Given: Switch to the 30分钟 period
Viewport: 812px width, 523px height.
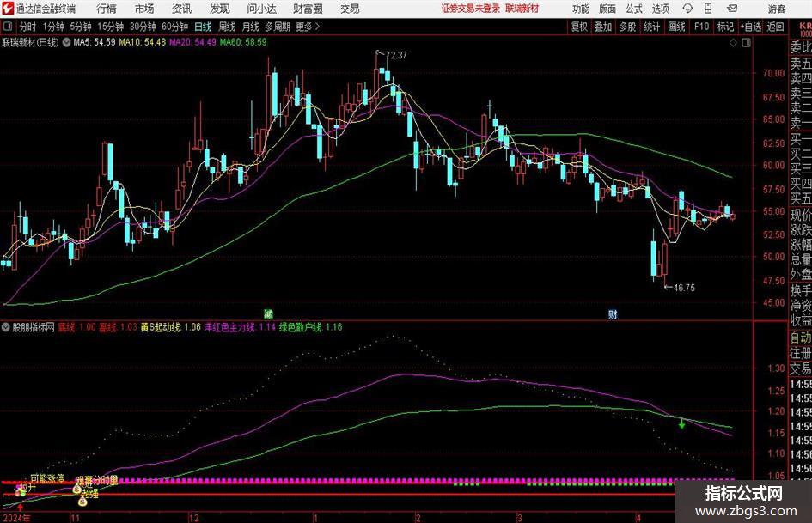Looking at the screenshot, I should click(143, 27).
